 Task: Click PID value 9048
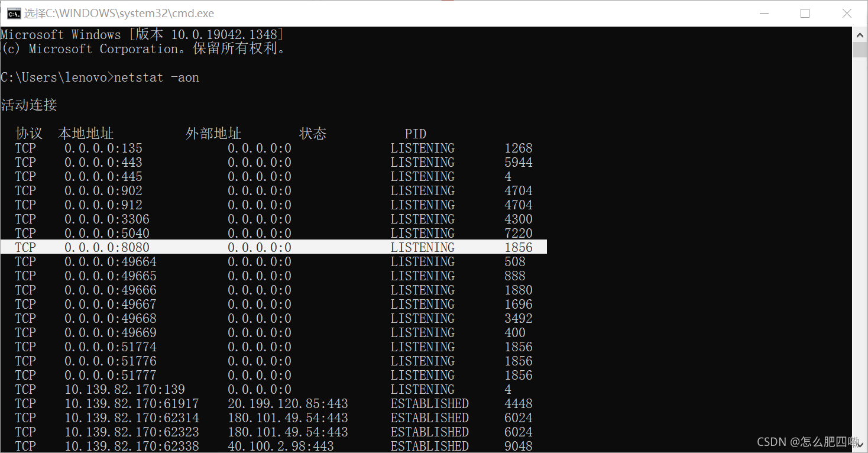tap(519, 446)
